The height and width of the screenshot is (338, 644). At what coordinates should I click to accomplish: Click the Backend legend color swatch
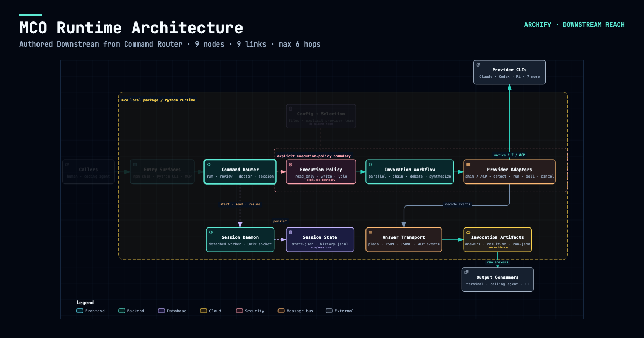pyautogui.click(x=121, y=311)
